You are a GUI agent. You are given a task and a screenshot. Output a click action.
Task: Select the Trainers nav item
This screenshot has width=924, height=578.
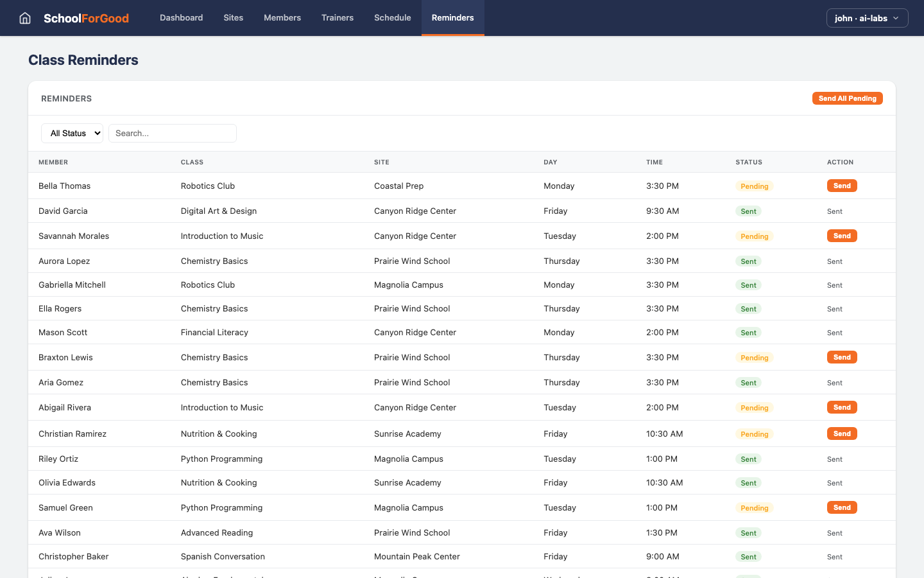pos(338,18)
